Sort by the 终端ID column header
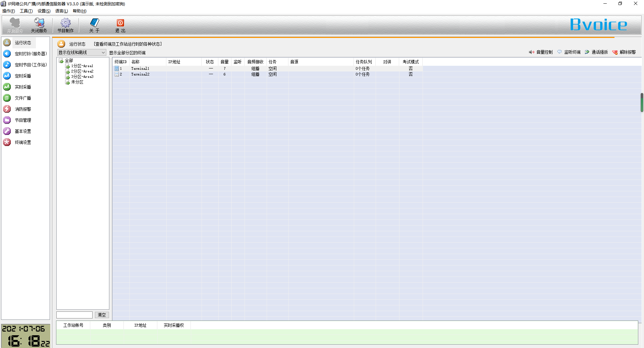The width and height of the screenshot is (644, 348). pos(121,62)
